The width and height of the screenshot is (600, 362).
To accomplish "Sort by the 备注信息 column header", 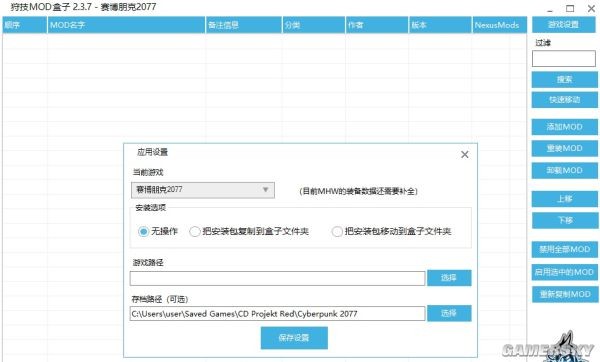I will click(x=244, y=25).
